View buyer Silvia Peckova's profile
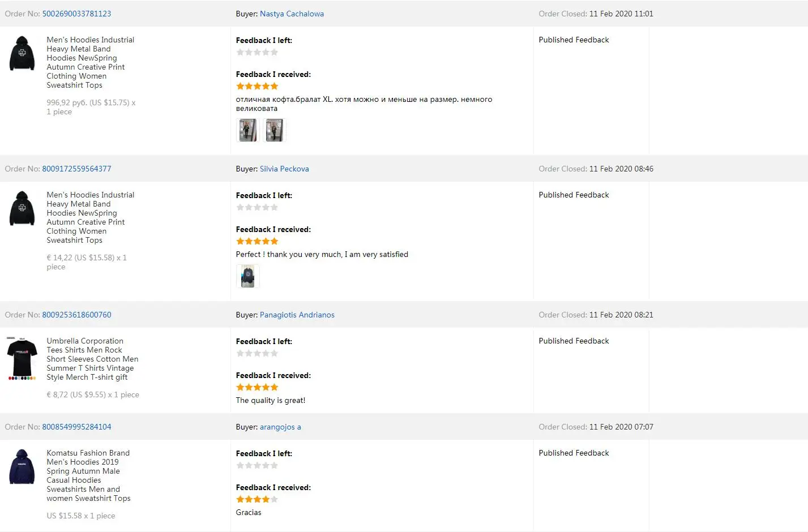This screenshot has height=532, width=808. tap(284, 169)
